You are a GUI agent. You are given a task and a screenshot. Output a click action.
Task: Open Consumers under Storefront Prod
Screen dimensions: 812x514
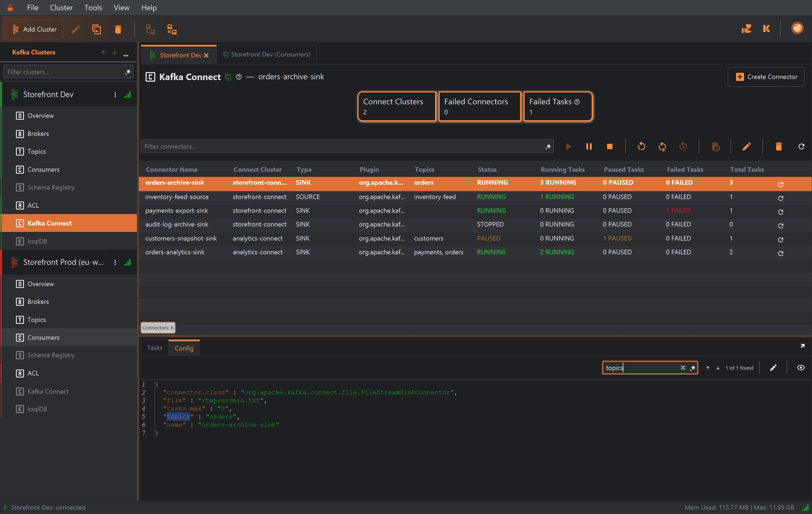coord(69,337)
